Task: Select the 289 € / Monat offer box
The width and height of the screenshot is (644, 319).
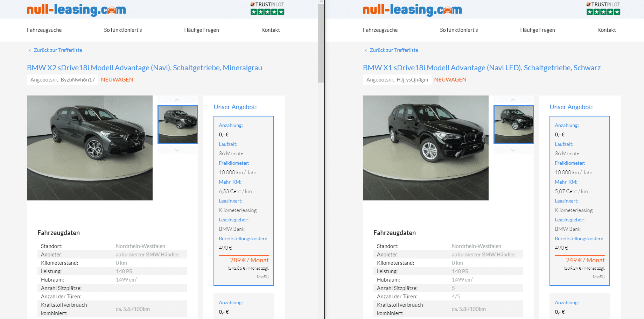Action: [244, 201]
